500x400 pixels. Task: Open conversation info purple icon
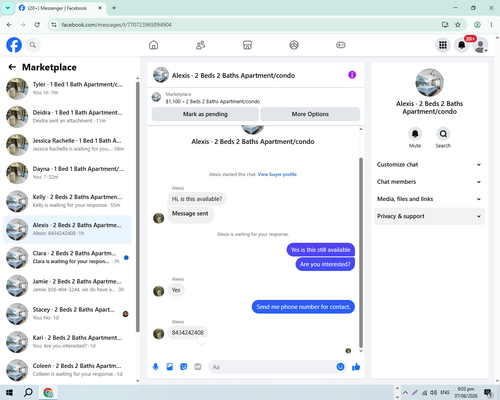(352, 75)
